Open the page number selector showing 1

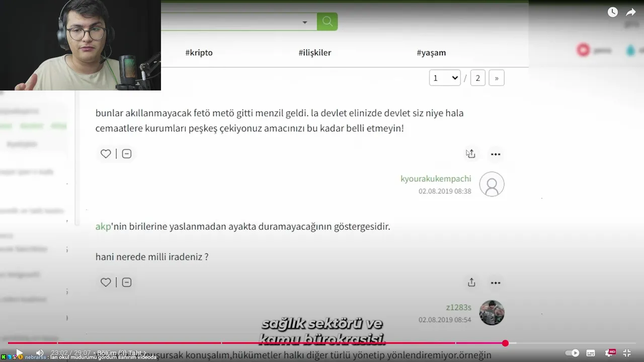coord(445,78)
